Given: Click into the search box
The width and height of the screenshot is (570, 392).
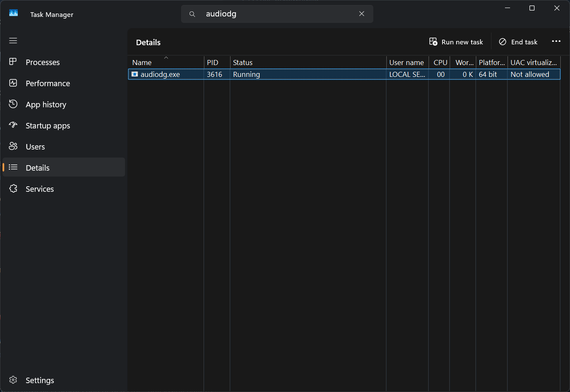Looking at the screenshot, I should (x=274, y=14).
